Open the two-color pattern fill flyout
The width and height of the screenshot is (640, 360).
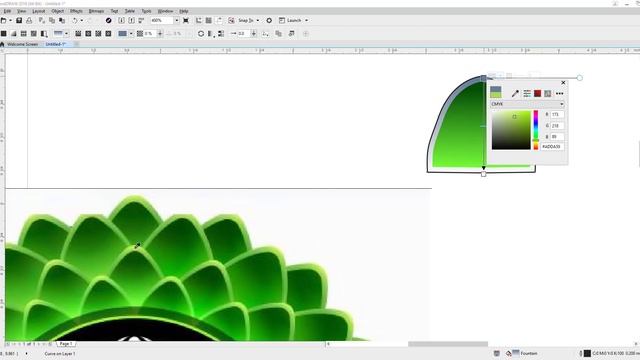point(44,33)
